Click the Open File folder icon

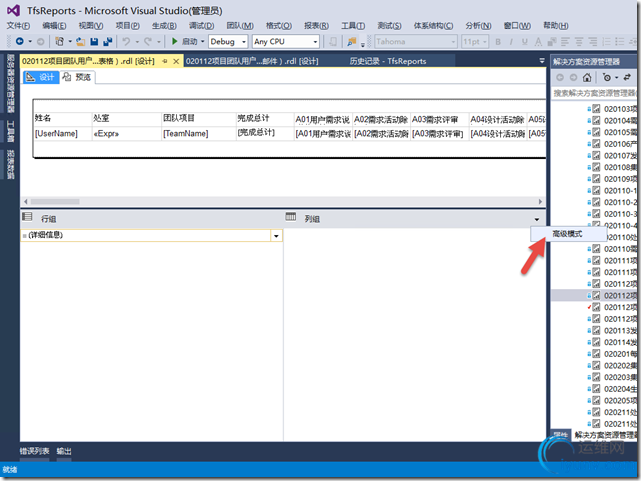point(81,41)
